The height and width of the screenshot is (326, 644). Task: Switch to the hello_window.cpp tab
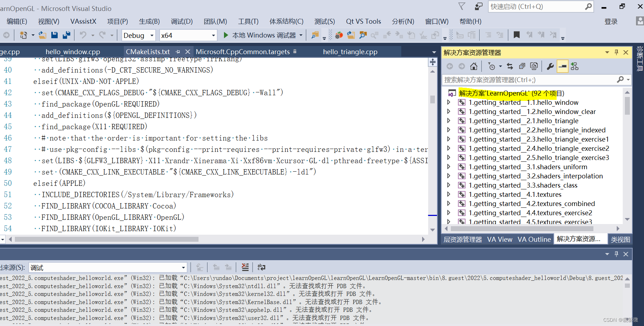tap(73, 52)
